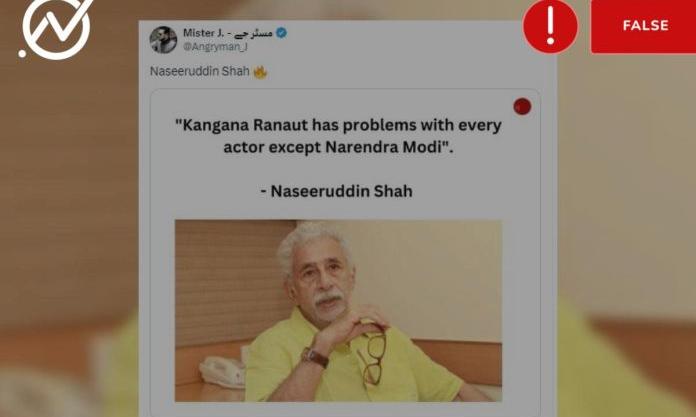Click the quote line ending with Narendra Modi
This screenshot has height=417, width=696.
coord(338,147)
